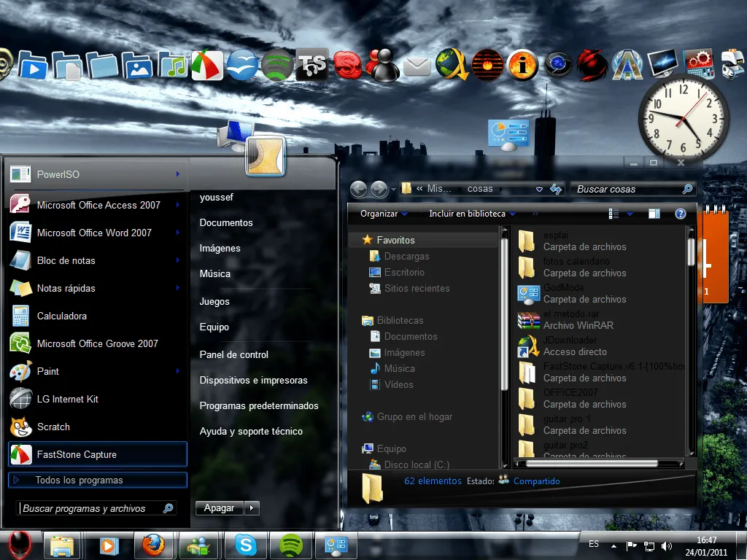Open the change view dropdown arrow

click(x=630, y=213)
